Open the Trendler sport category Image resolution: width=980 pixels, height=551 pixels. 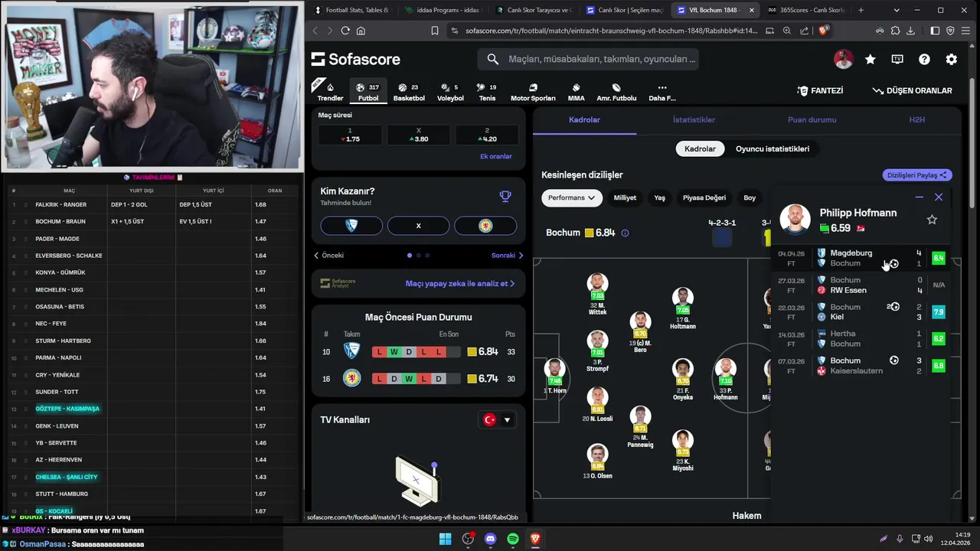click(330, 91)
